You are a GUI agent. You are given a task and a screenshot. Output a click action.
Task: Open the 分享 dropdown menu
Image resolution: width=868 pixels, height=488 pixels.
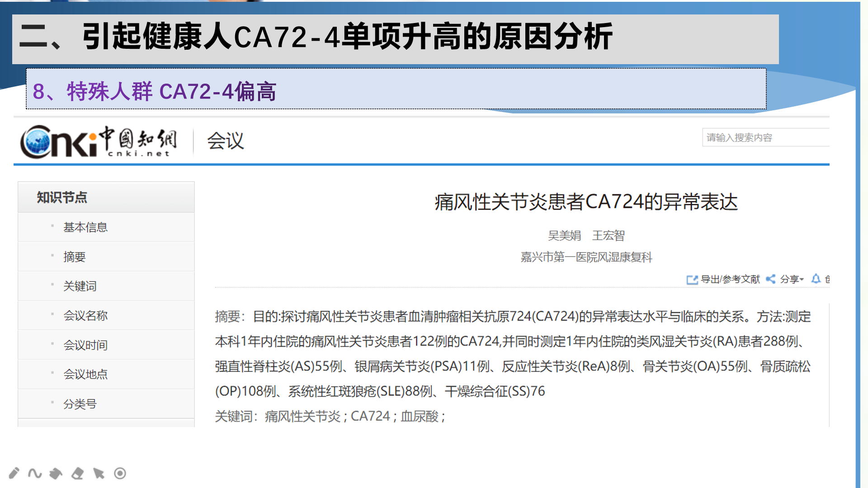[x=790, y=279]
